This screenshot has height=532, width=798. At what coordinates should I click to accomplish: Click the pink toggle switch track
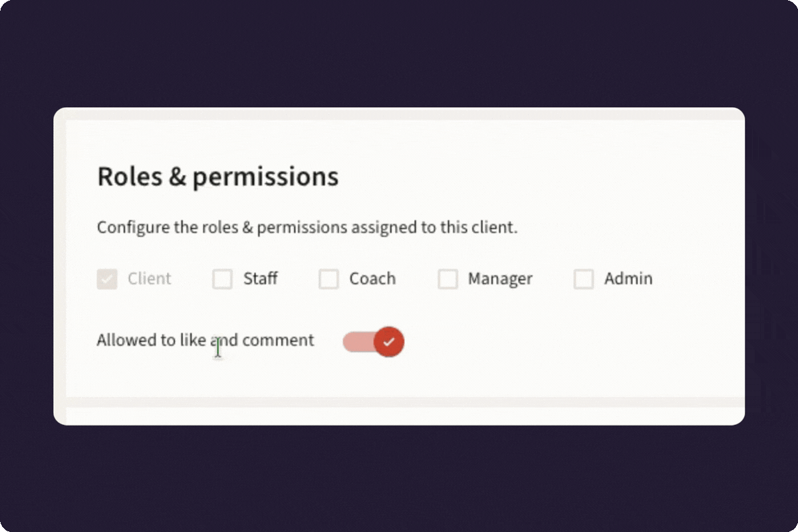click(359, 341)
